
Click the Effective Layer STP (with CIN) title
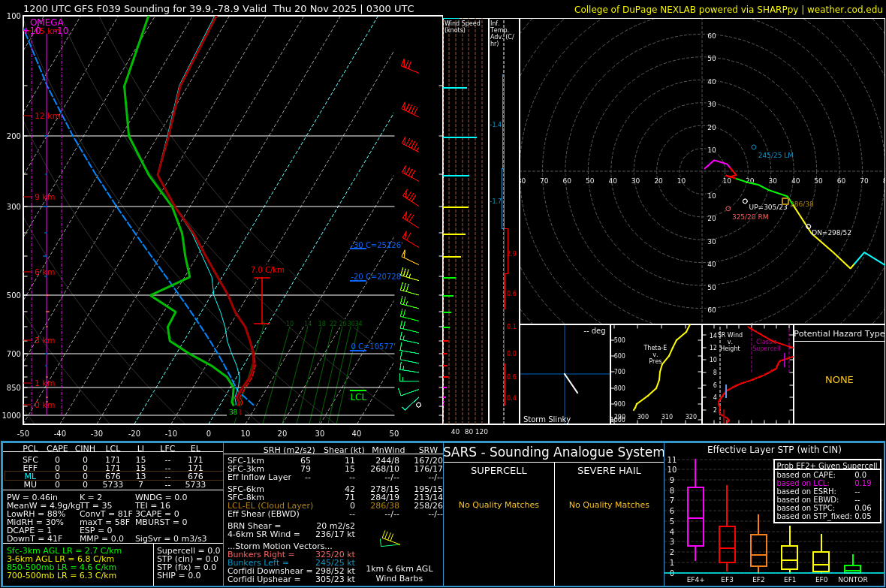[774, 450]
